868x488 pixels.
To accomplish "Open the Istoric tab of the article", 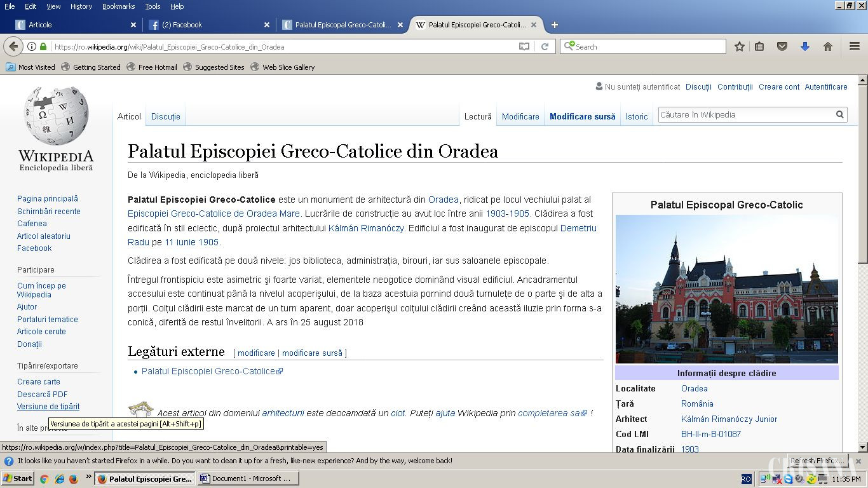I will (x=636, y=116).
